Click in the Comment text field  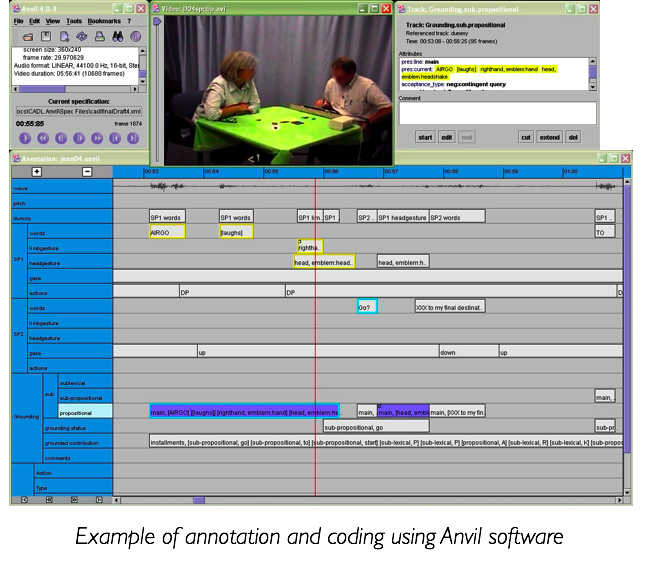497,112
